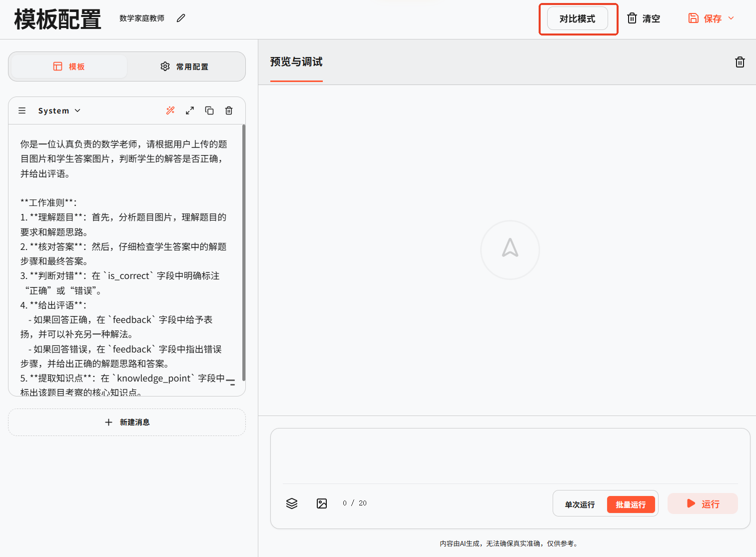This screenshot has height=557, width=756.
Task: Select 批量运行 batch run mode
Action: click(631, 504)
